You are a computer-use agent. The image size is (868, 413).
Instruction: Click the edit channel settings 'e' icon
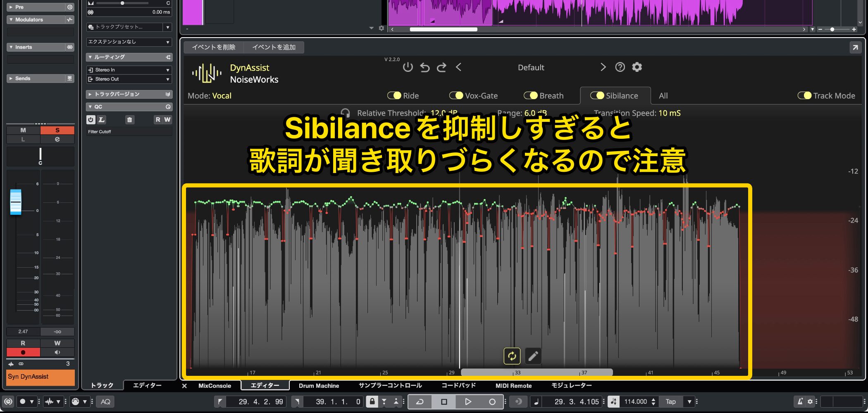pos(57,139)
